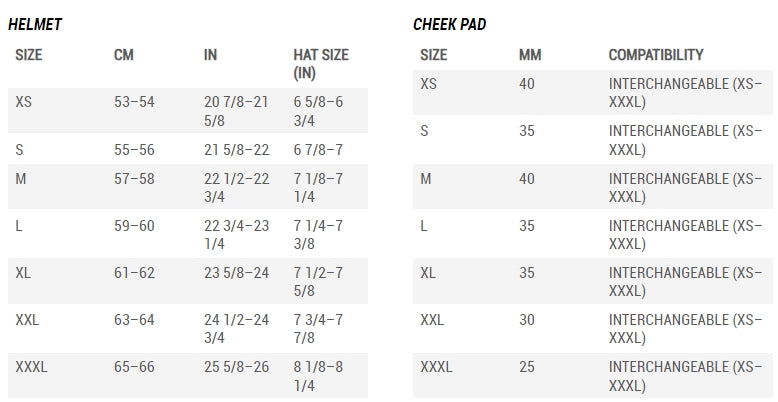Click the 21 5/8–22 inches cell
This screenshot has width=778, height=402.
point(237,149)
